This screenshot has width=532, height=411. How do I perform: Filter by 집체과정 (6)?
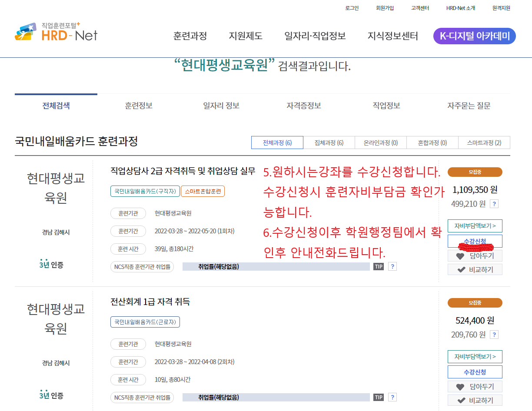pyautogui.click(x=329, y=143)
